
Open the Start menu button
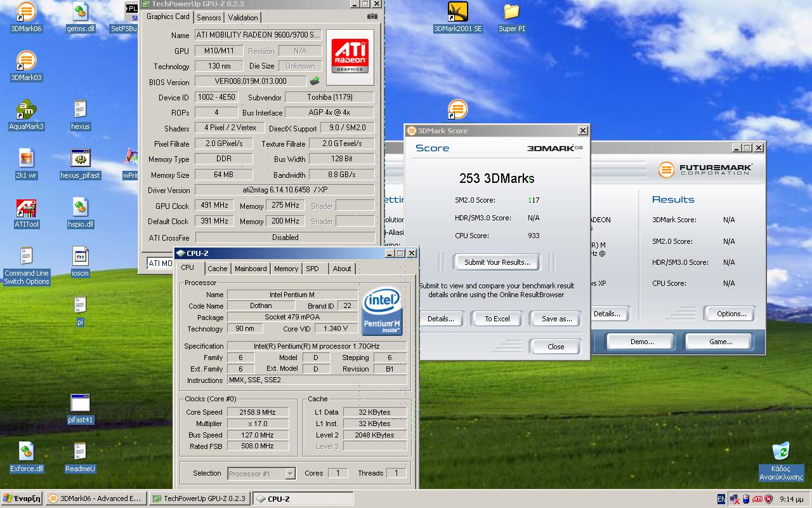click(22, 498)
